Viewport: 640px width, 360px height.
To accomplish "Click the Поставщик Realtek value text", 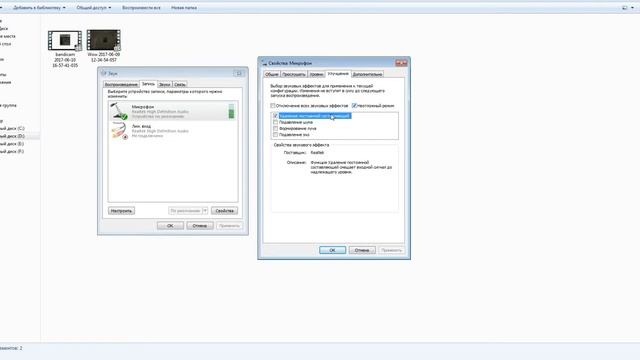I will tap(317, 152).
